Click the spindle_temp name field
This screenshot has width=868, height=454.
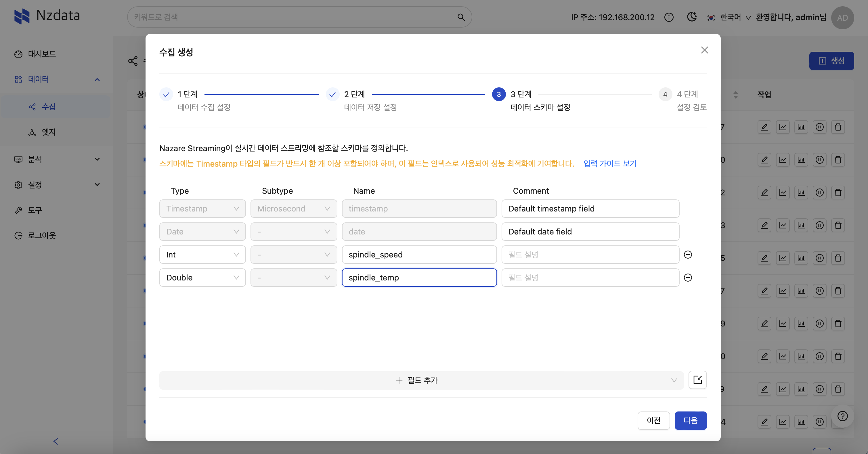pos(419,277)
